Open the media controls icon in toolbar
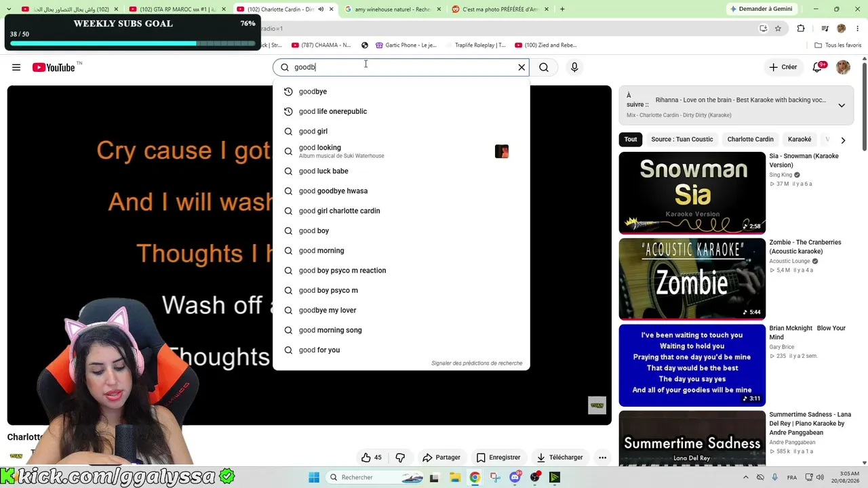Viewport: 868px width, 488px height. pyautogui.click(x=825, y=28)
